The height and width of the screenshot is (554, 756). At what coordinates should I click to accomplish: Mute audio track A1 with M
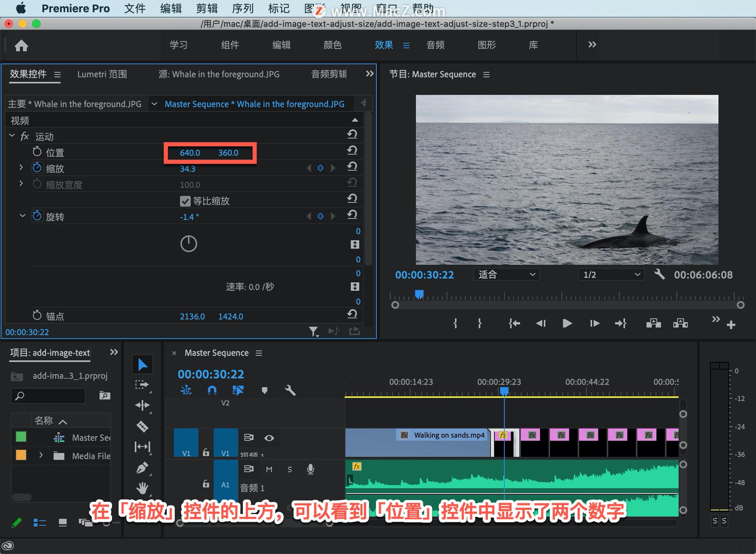pos(269,469)
